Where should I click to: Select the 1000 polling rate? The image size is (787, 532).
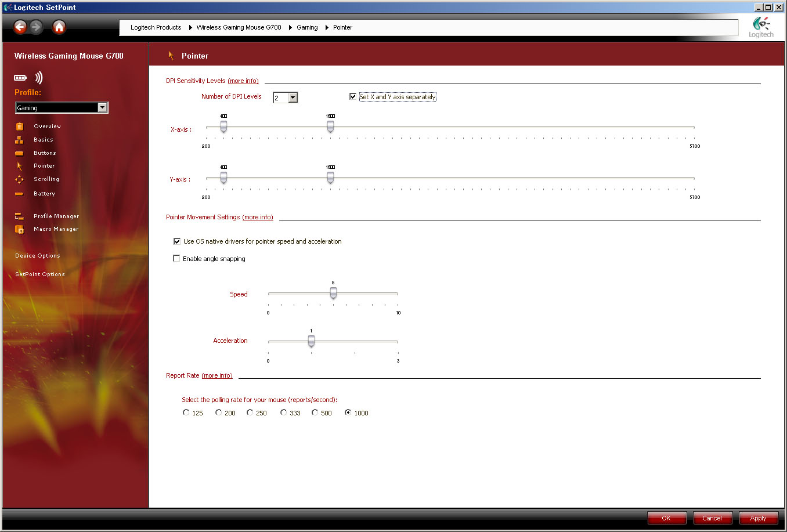(348, 412)
